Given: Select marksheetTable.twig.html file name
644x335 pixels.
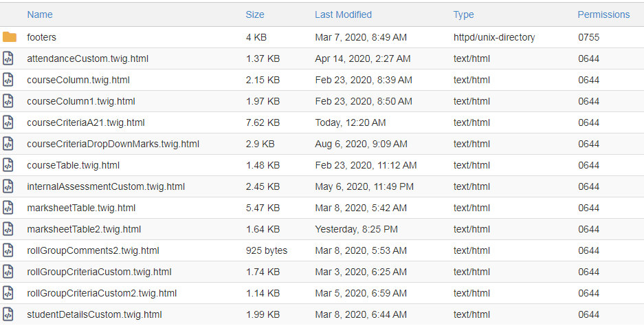Looking at the screenshot, I should click(x=81, y=208).
